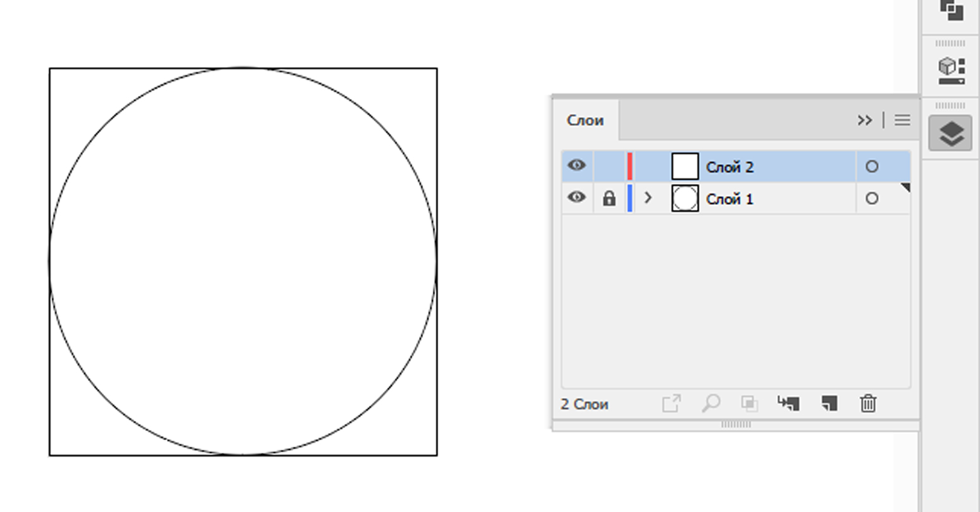The width and height of the screenshot is (980, 512).
Task: Create a new layer in Слои panel
Action: 830,403
